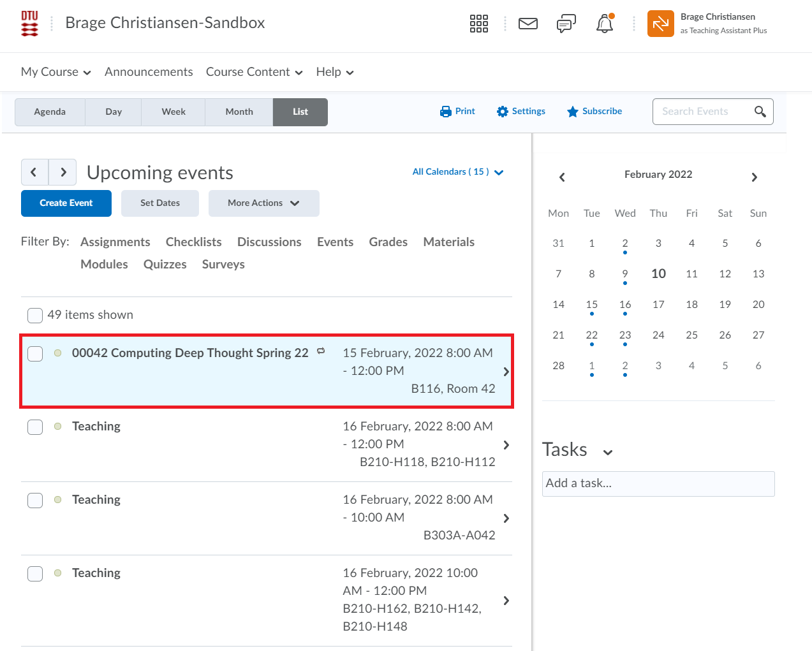The height and width of the screenshot is (651, 812).
Task: Open the course selector grid icon
Action: point(478,24)
